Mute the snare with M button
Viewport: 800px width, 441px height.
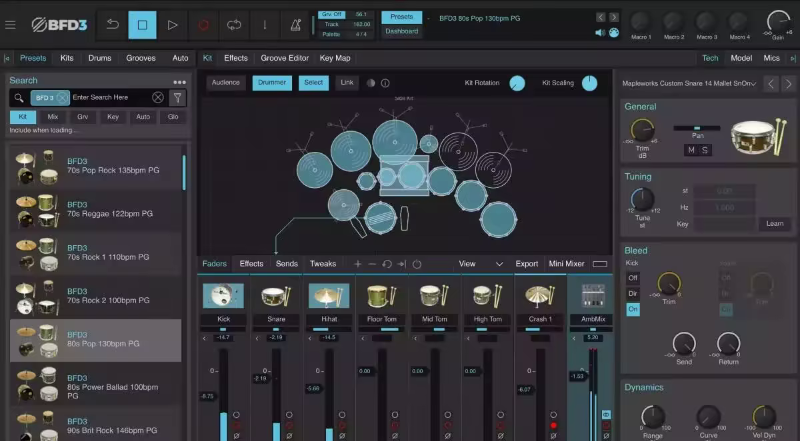(689, 150)
